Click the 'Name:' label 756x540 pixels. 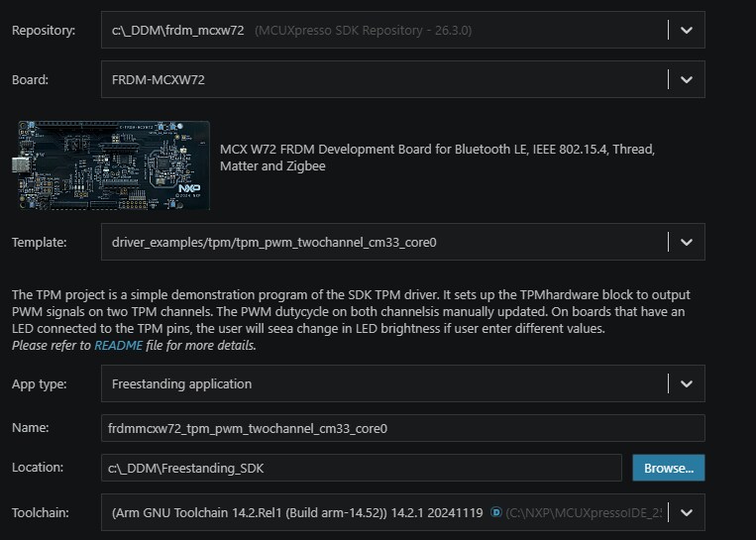tap(30, 428)
